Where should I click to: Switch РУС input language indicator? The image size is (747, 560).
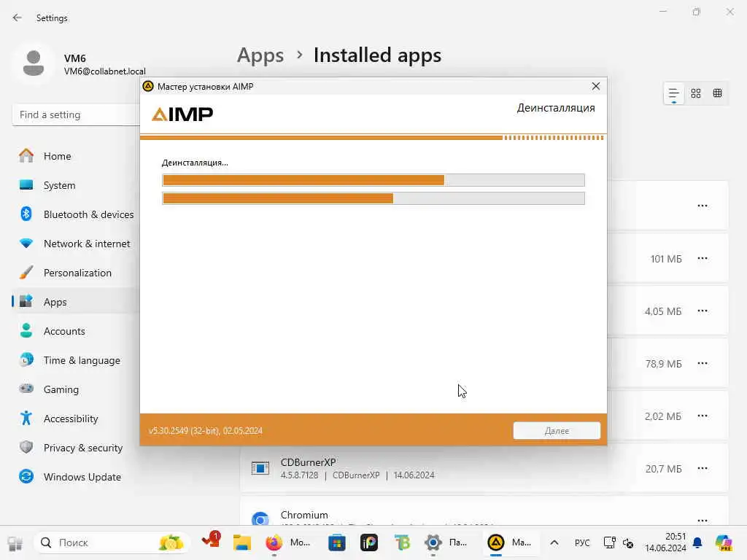[581, 542]
